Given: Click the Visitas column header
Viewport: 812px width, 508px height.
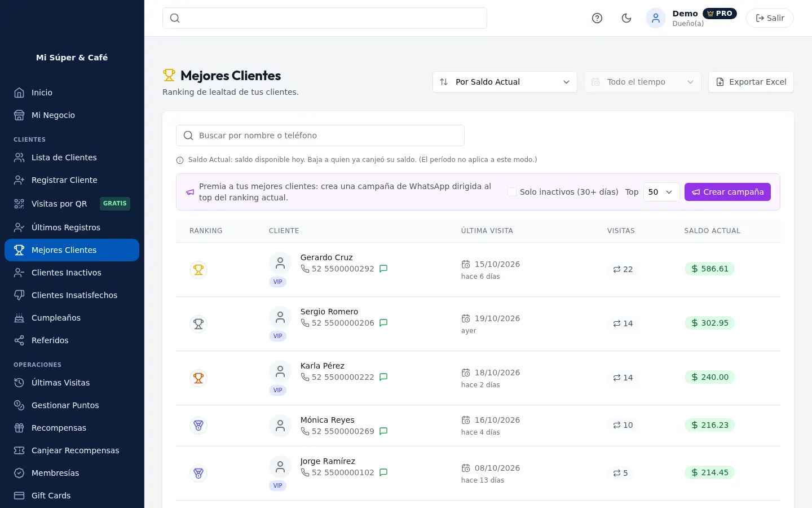Looking at the screenshot, I should 621,231.
